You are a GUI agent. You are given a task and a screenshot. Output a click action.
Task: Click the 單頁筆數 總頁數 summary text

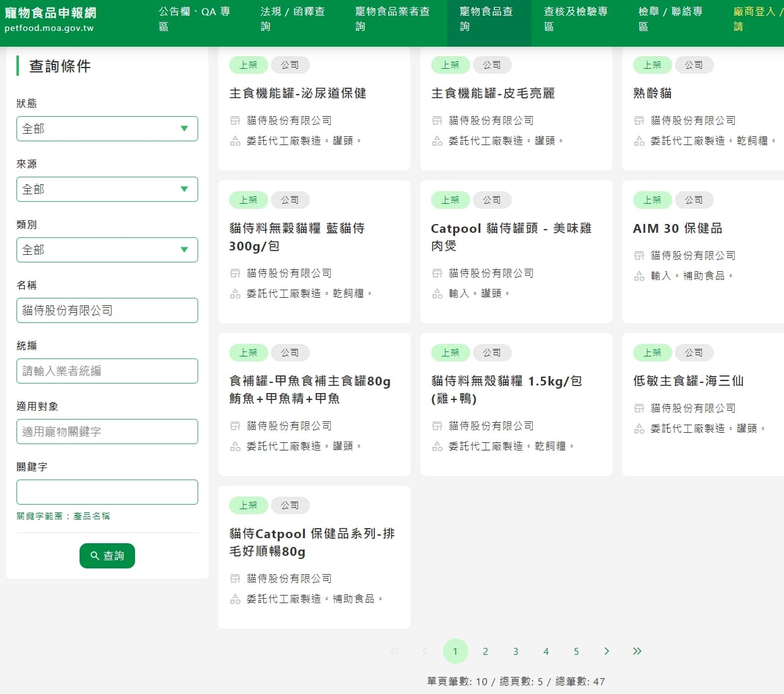pos(516,681)
